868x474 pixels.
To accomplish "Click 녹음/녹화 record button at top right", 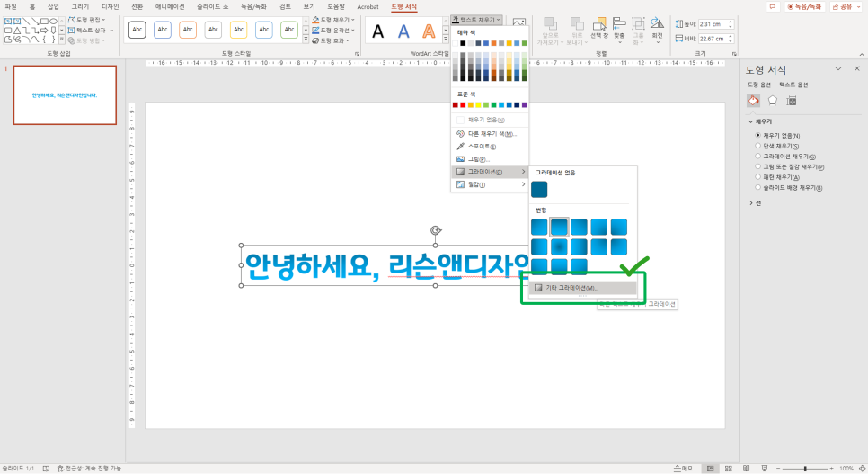I will 805,6.
